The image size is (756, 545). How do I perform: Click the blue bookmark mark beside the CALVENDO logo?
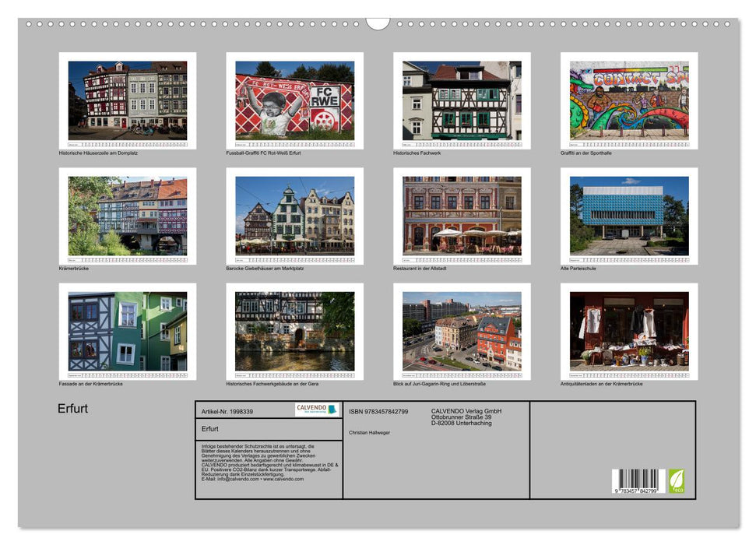pyautogui.click(x=333, y=410)
